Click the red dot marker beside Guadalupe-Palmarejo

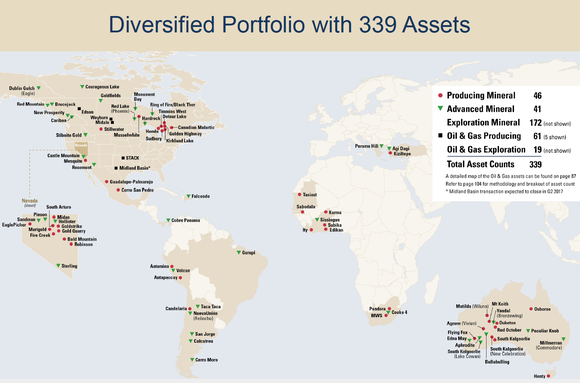(107, 182)
